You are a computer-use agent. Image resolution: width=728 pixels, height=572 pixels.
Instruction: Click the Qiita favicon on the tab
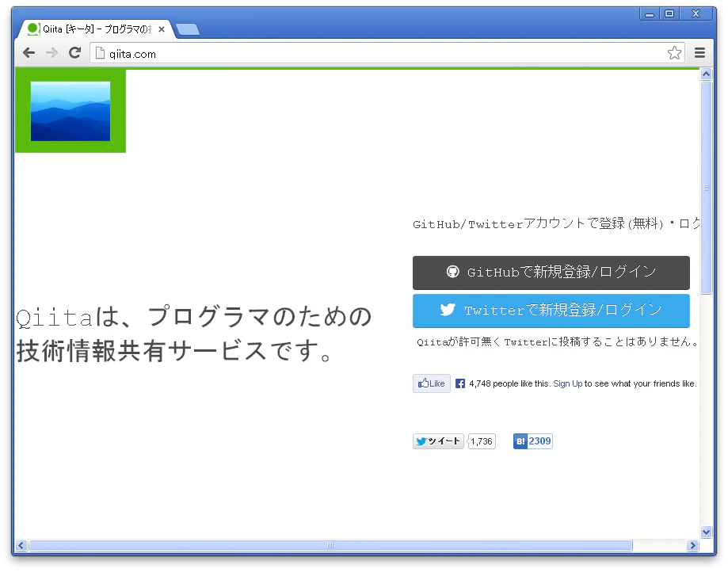pos(33,29)
